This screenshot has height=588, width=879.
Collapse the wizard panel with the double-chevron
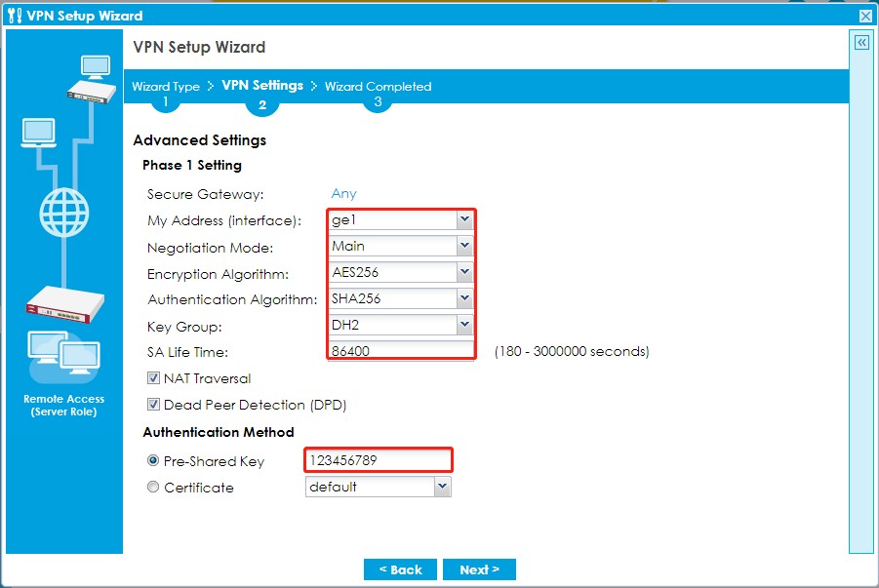click(859, 43)
